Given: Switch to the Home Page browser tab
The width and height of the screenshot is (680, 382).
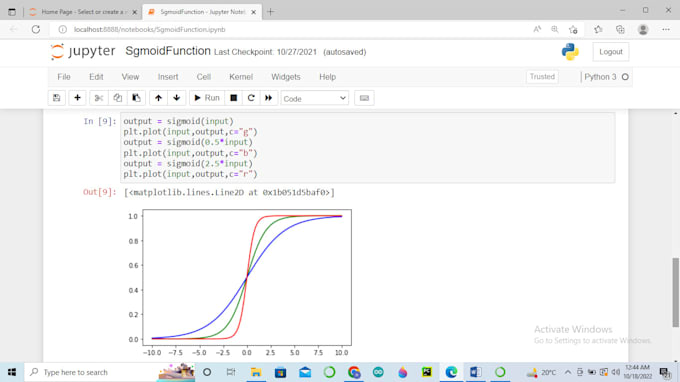Looking at the screenshot, I should 82,12.
